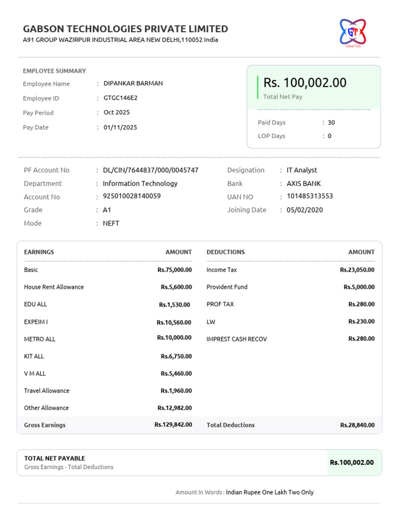Click the Gross Earnings total Rs.129,842.00
Viewport: 399px width, 532px height.
tap(173, 424)
